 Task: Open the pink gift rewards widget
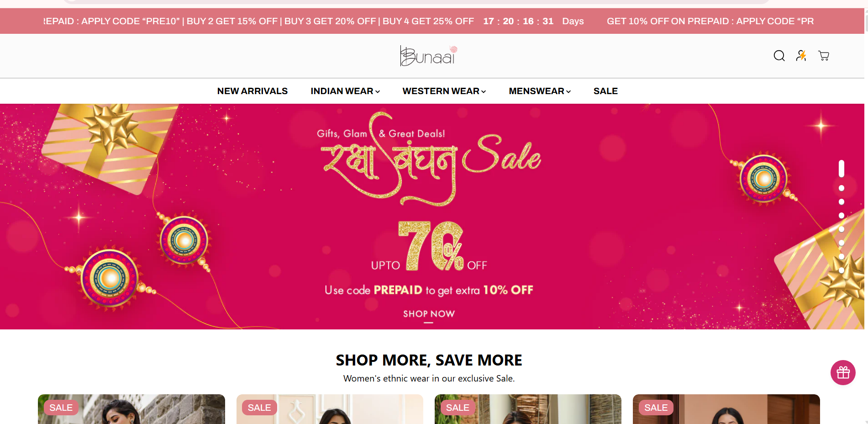pos(843,372)
